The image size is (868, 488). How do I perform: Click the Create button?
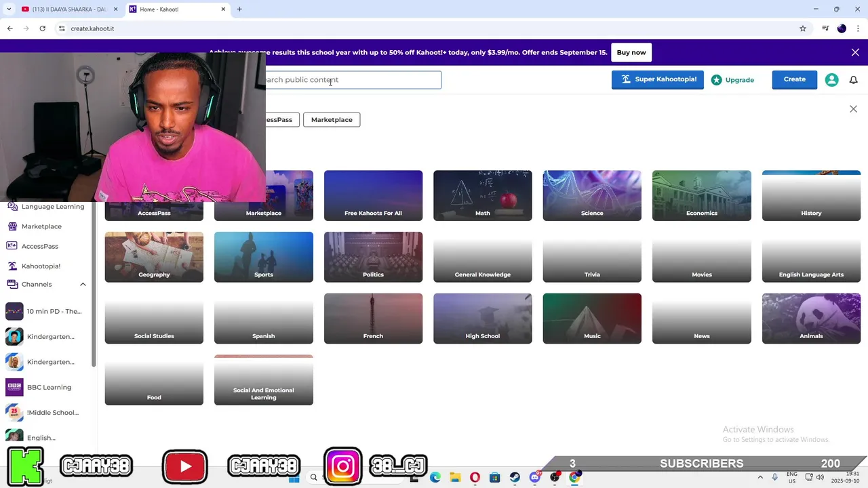(x=794, y=79)
